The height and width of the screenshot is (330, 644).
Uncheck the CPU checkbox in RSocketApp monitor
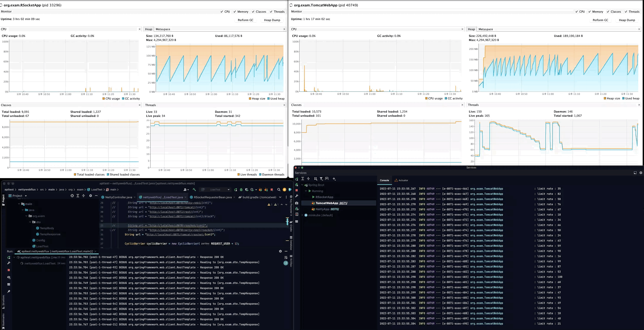pyautogui.click(x=222, y=12)
